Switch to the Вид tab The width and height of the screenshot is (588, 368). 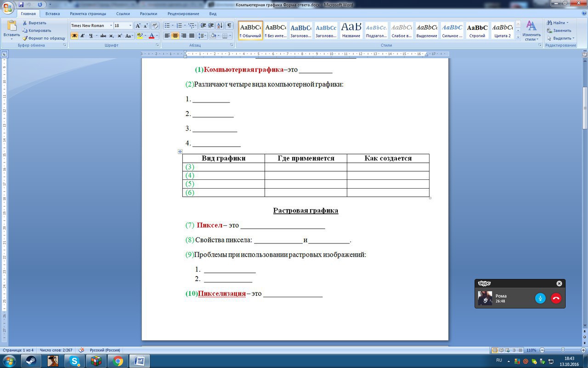coord(213,14)
